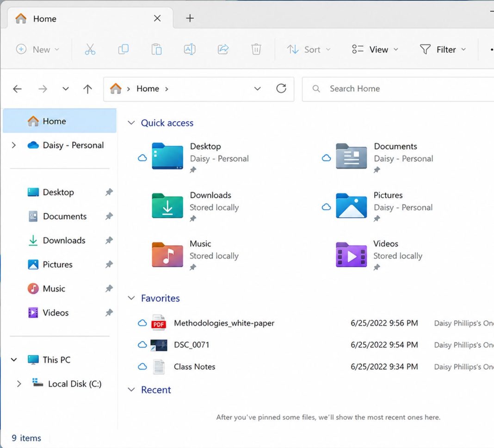
Task: Select Home in the navigation sidebar
Action: point(60,121)
